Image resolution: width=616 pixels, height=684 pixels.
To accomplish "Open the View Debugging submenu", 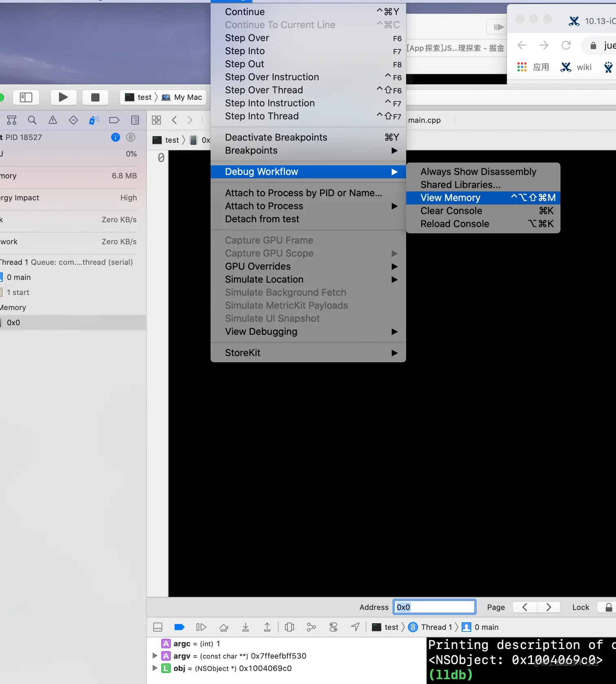I will pyautogui.click(x=308, y=331).
